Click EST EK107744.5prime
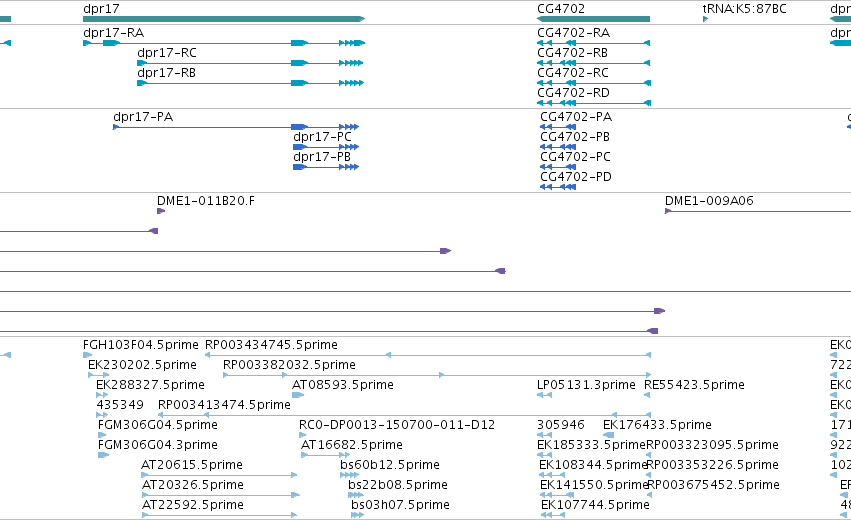 (552, 516)
